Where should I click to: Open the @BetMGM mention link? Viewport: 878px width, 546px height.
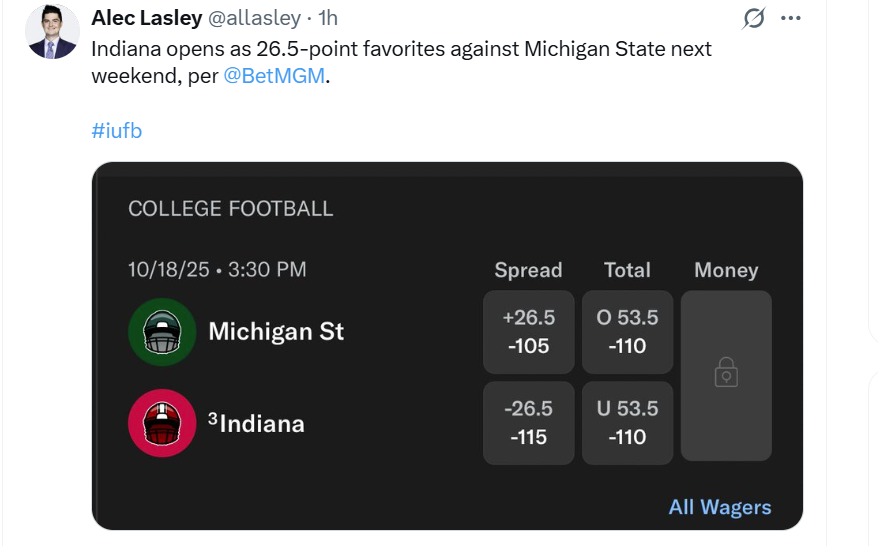(x=274, y=77)
